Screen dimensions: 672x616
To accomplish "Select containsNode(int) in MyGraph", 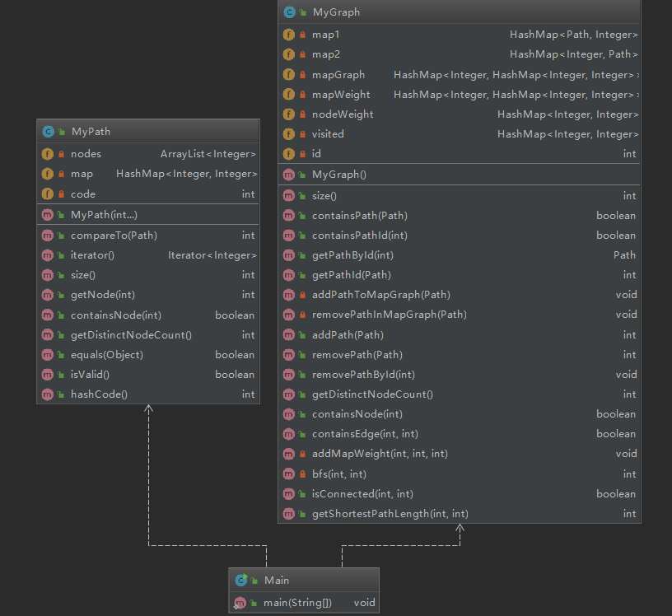I will (357, 414).
